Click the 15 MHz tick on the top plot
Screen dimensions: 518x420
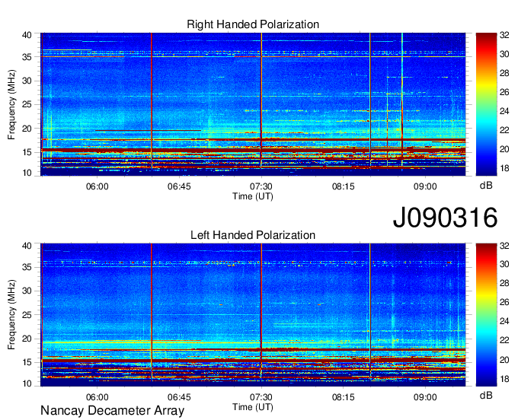27,152
